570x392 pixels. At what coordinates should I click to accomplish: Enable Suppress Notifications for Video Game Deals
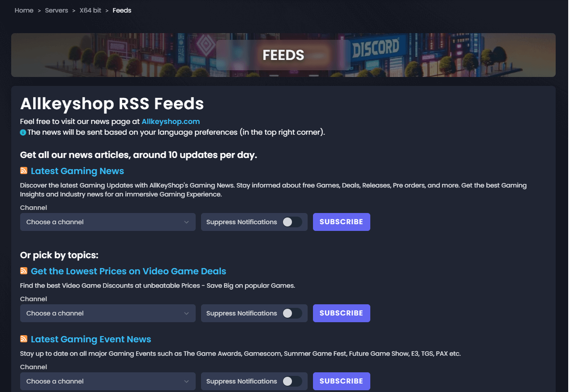[x=292, y=313]
